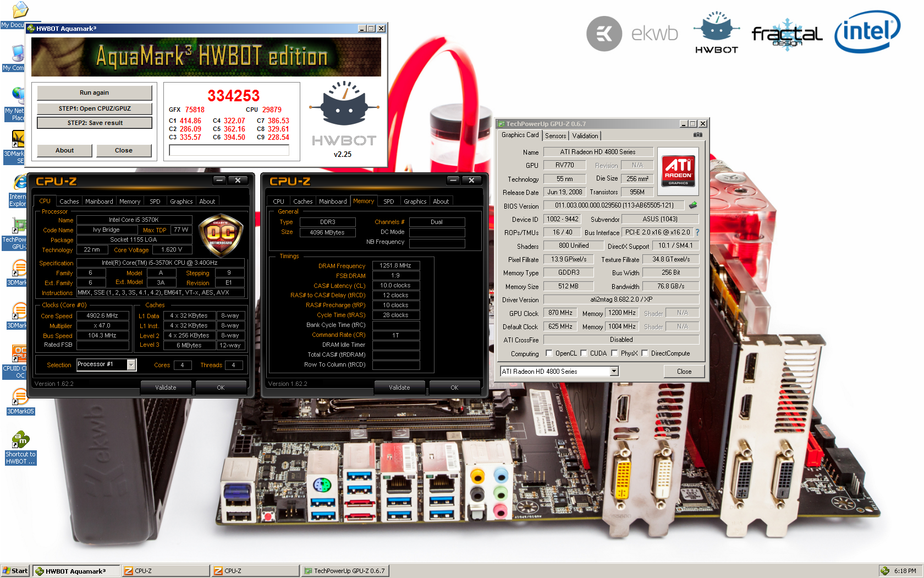Switch to the Sensors tab in GPU-Z
Screen dimensions: 924x578
pyautogui.click(x=555, y=136)
